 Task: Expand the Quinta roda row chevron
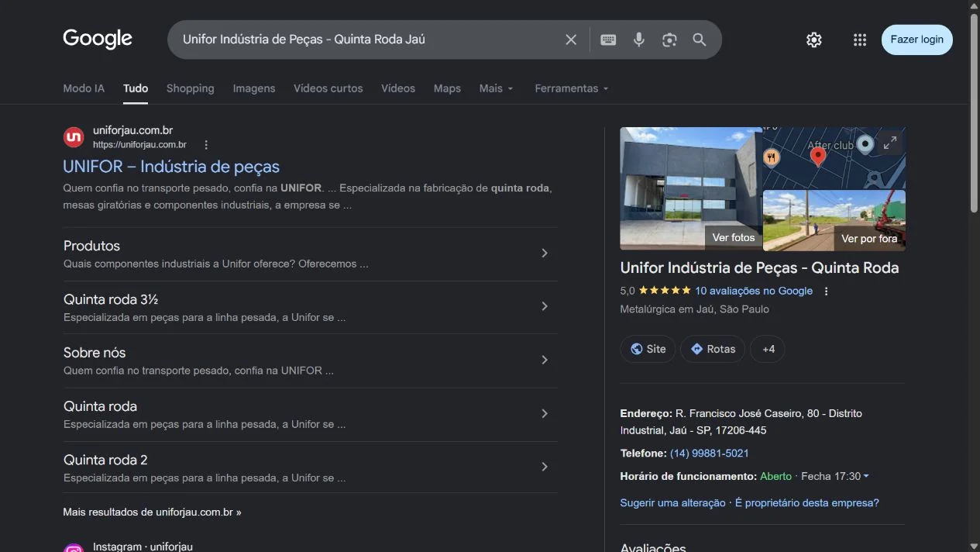545,413
